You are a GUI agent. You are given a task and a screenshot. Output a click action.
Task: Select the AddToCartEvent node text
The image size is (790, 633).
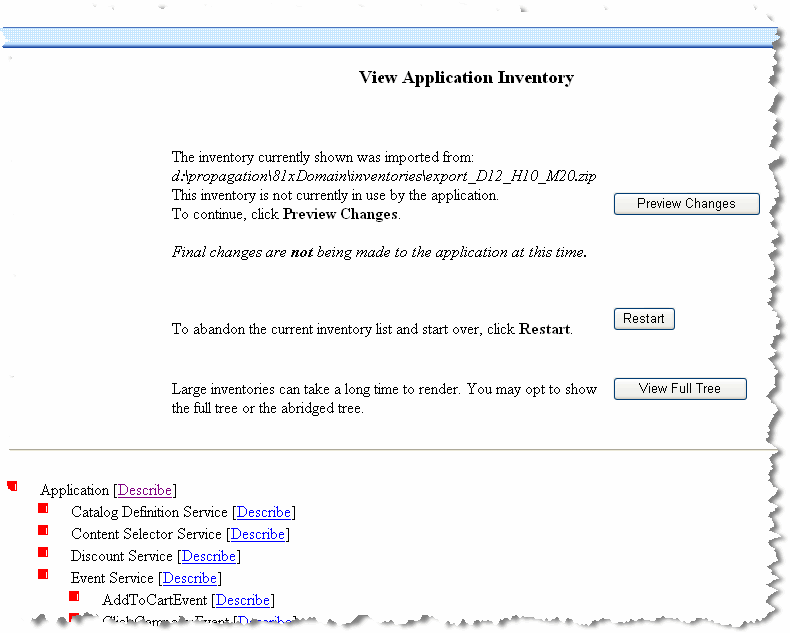point(154,600)
